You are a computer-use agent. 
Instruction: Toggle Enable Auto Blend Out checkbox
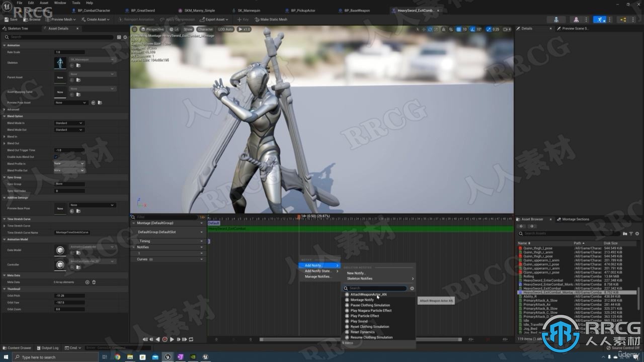[x=56, y=157]
